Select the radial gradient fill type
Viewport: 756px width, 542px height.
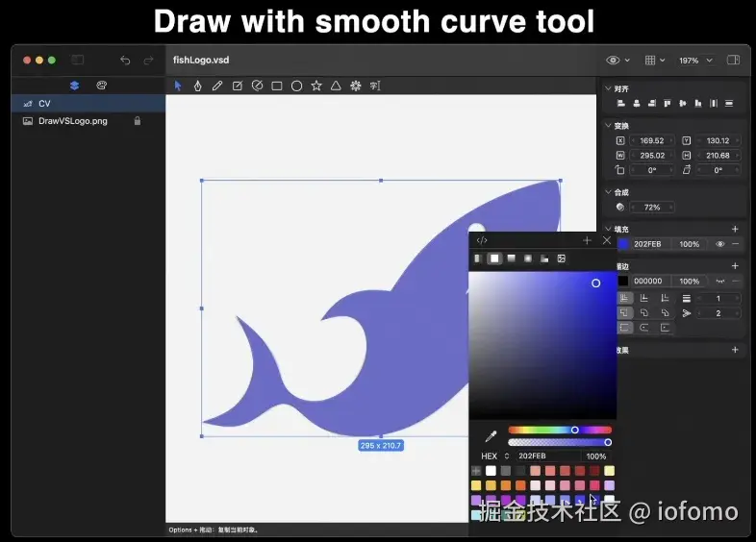[528, 259]
